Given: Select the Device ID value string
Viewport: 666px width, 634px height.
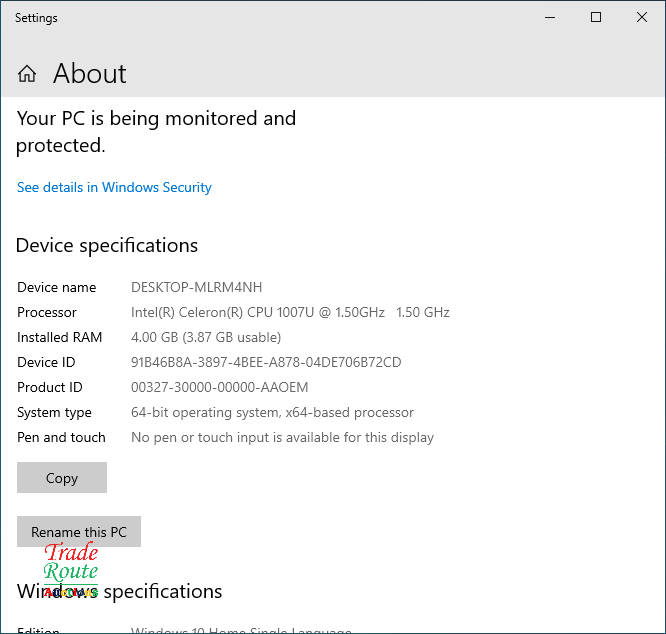Looking at the screenshot, I should click(266, 362).
